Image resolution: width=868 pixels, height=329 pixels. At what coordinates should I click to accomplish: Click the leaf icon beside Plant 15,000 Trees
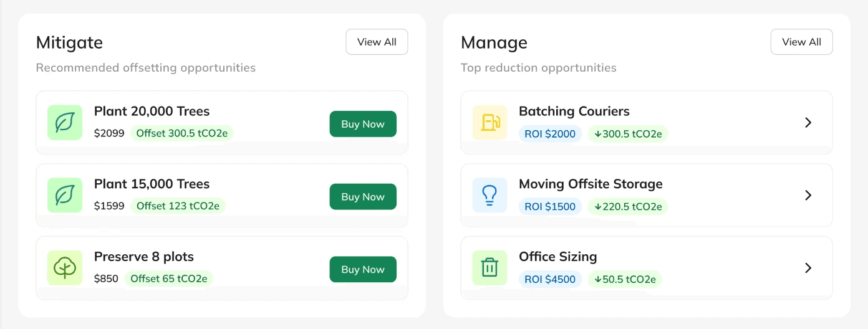tap(65, 195)
